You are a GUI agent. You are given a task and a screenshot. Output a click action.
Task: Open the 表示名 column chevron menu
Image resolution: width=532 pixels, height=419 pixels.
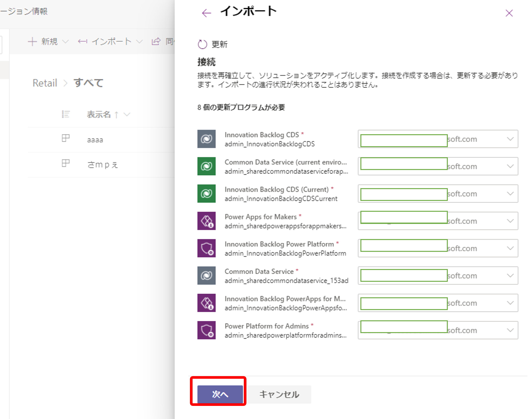(127, 114)
